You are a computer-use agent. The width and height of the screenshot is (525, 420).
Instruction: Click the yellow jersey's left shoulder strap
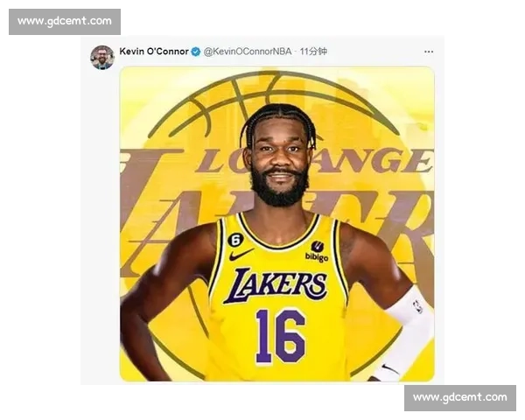click(x=225, y=227)
